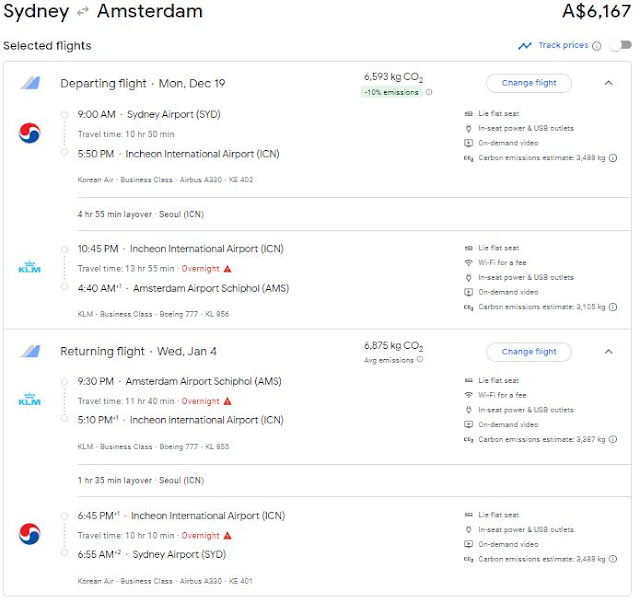Click the Change flight button for departing flight
640x603 pixels.
point(528,83)
